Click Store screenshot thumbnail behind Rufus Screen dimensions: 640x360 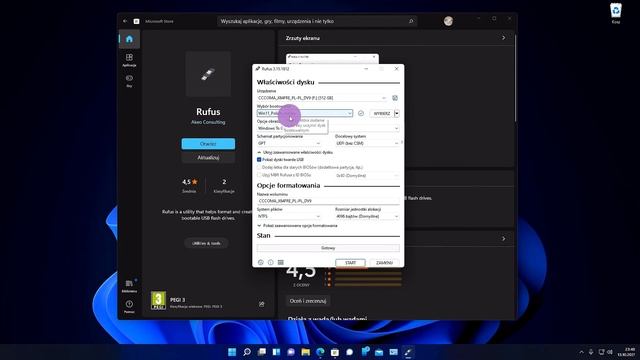[x=332, y=59]
